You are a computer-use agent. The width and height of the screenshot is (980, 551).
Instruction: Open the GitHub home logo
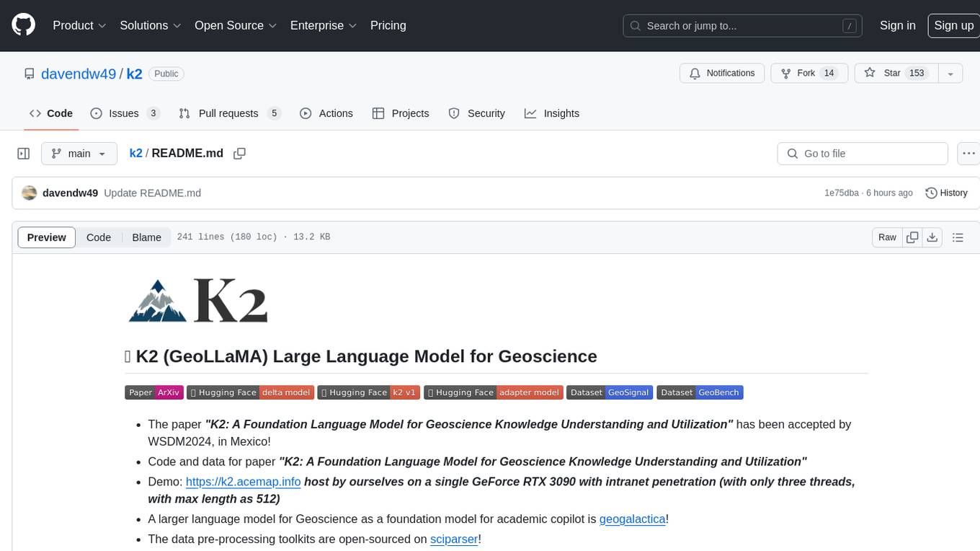click(24, 25)
